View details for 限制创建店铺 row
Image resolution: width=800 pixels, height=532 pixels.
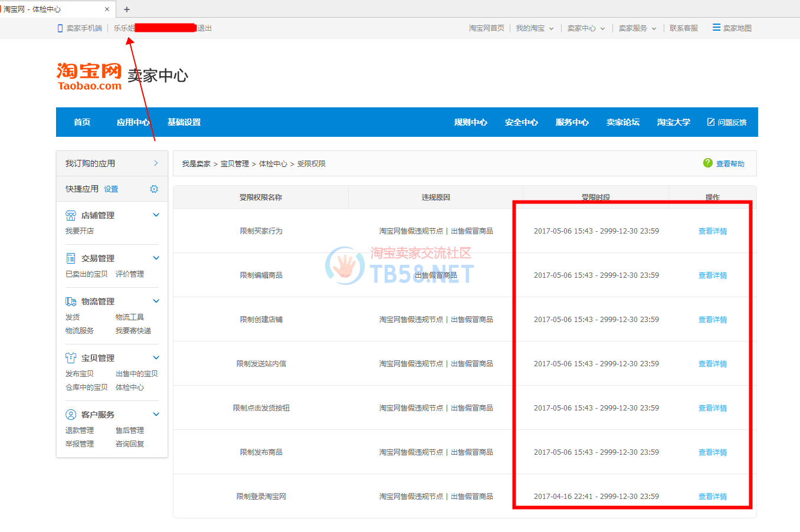coord(713,320)
